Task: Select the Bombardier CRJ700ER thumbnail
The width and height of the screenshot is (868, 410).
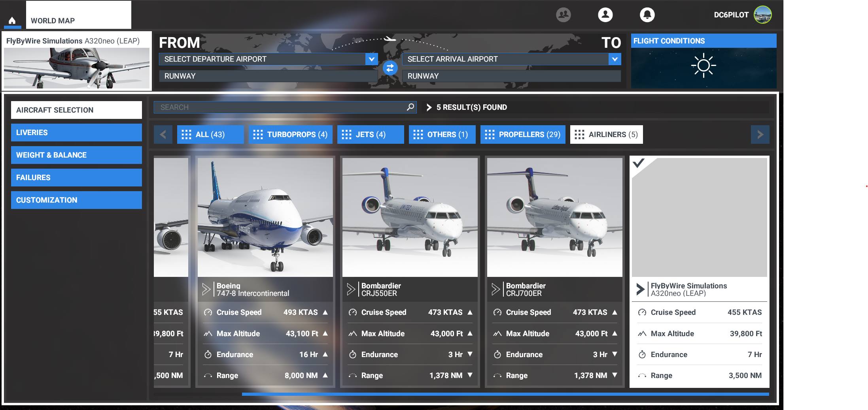Action: (x=555, y=218)
